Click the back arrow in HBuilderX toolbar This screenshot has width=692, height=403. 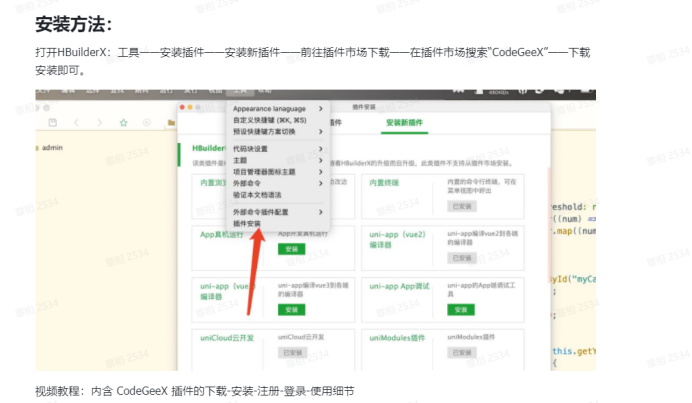coord(76,123)
